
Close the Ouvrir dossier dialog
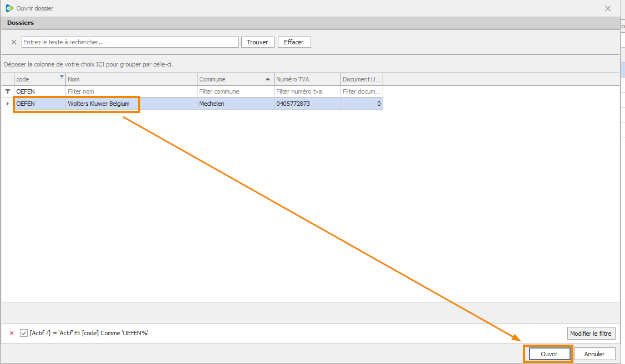pyautogui.click(x=607, y=8)
